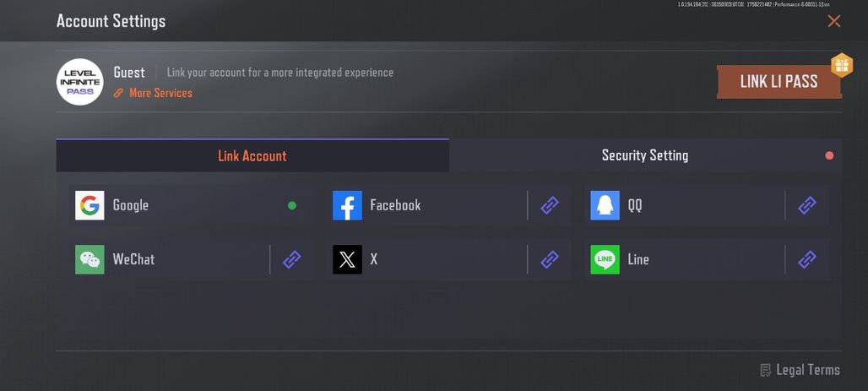868x391 pixels.
Task: Click the Google logo icon
Action: (90, 205)
